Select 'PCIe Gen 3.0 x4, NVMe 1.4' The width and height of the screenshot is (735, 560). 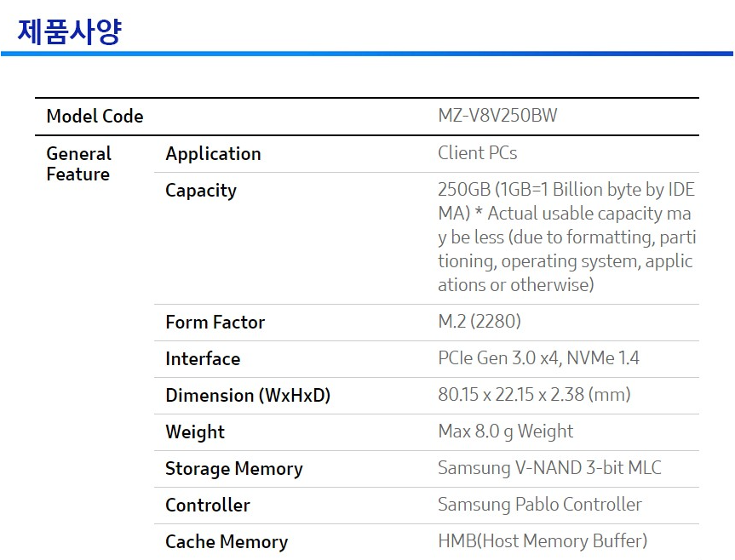click(538, 357)
